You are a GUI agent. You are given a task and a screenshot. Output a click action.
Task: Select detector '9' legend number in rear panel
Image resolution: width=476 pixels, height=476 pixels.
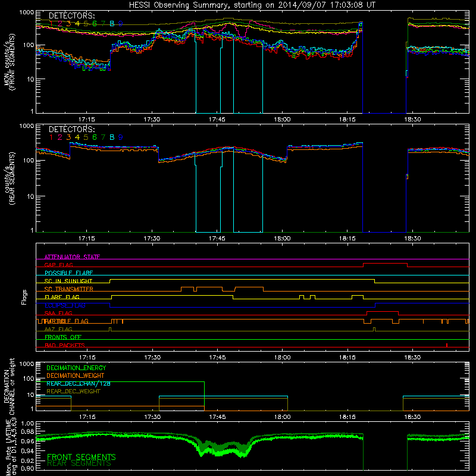pos(121,137)
